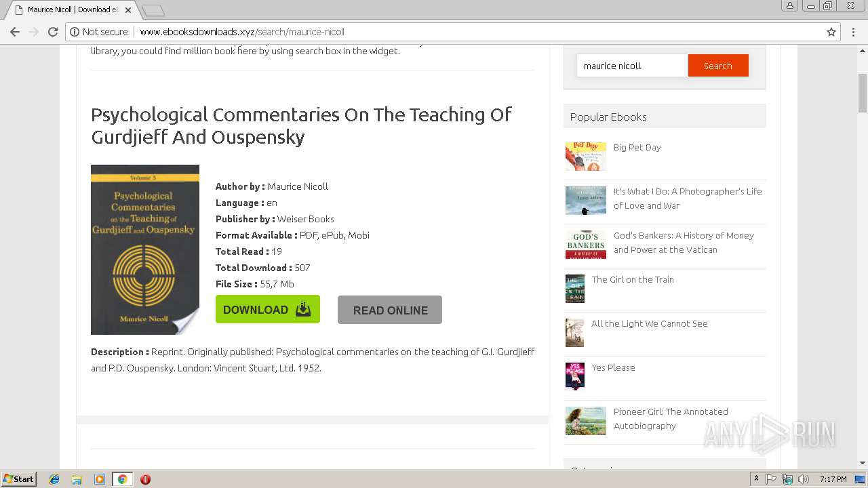Click the Language en text

pyautogui.click(x=246, y=203)
